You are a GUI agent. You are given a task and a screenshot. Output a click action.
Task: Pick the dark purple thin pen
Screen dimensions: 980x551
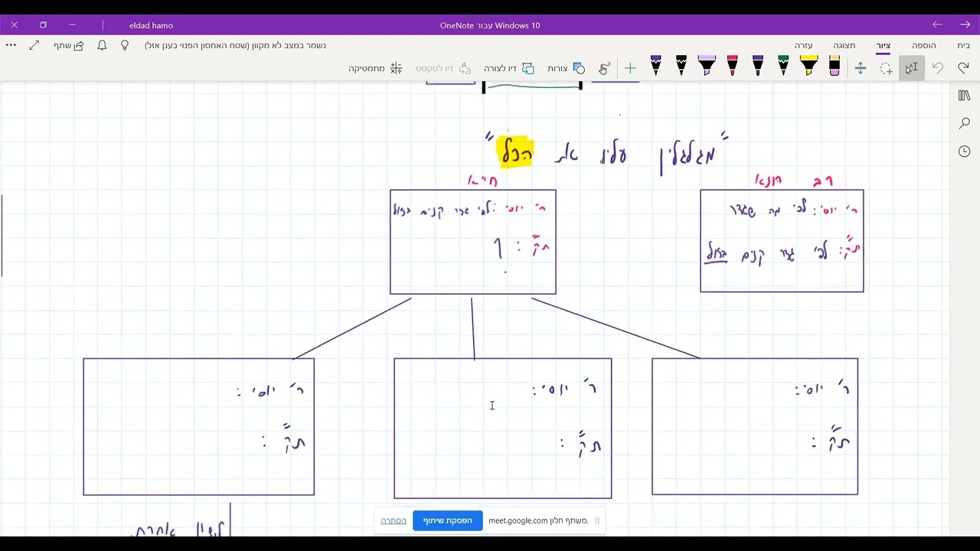click(x=758, y=67)
